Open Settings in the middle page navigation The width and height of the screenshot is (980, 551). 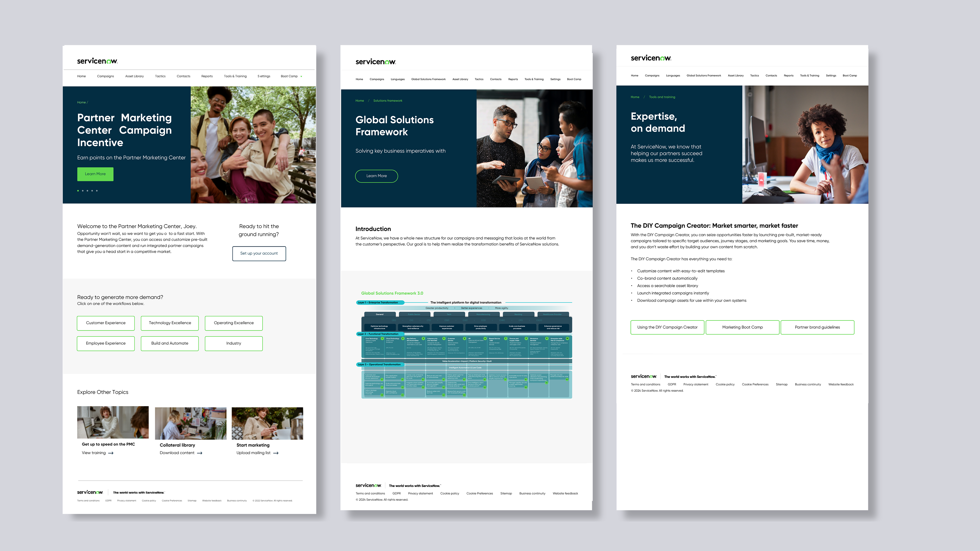[555, 79]
